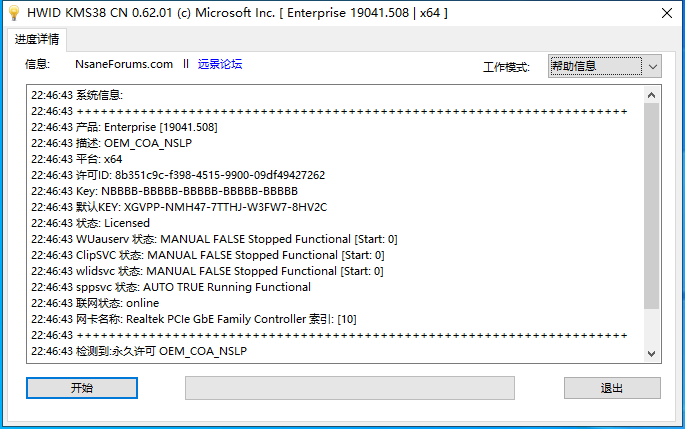The height and width of the screenshot is (429, 685).
Task: Click the 退出 button
Action: tap(612, 388)
